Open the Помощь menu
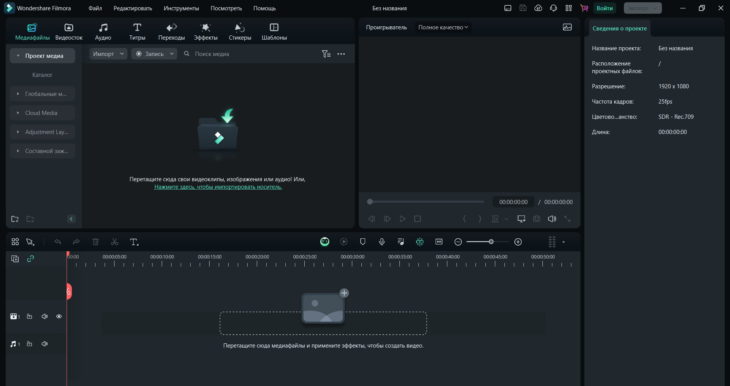This screenshot has height=386, width=730. click(x=264, y=8)
